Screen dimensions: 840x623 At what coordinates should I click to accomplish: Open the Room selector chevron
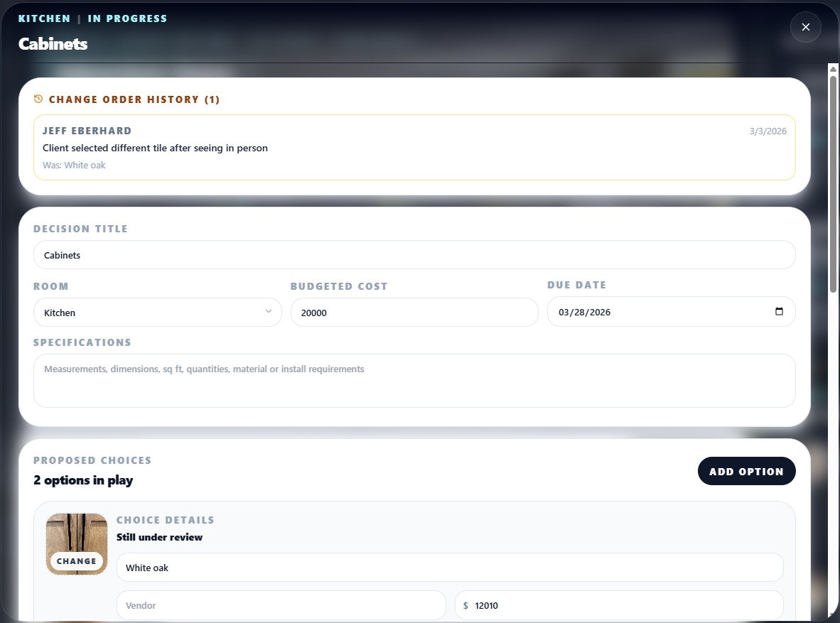pyautogui.click(x=268, y=311)
